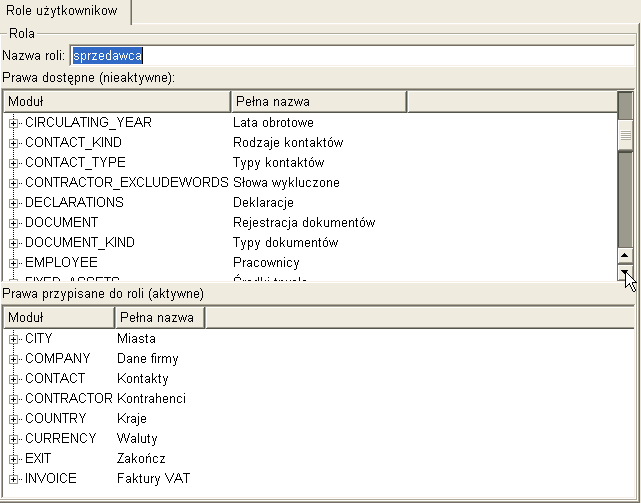The image size is (641, 503).
Task: Click the 'Rejestracja dokumentów' full name cell
Action: pyautogui.click(x=304, y=223)
